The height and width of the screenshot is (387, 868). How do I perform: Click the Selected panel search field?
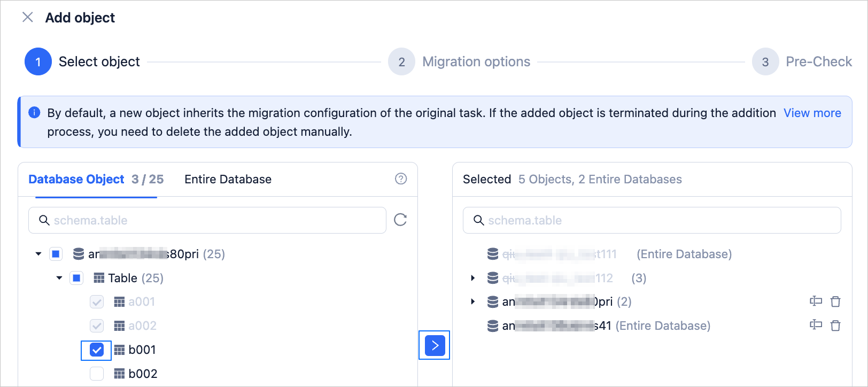tap(657, 220)
